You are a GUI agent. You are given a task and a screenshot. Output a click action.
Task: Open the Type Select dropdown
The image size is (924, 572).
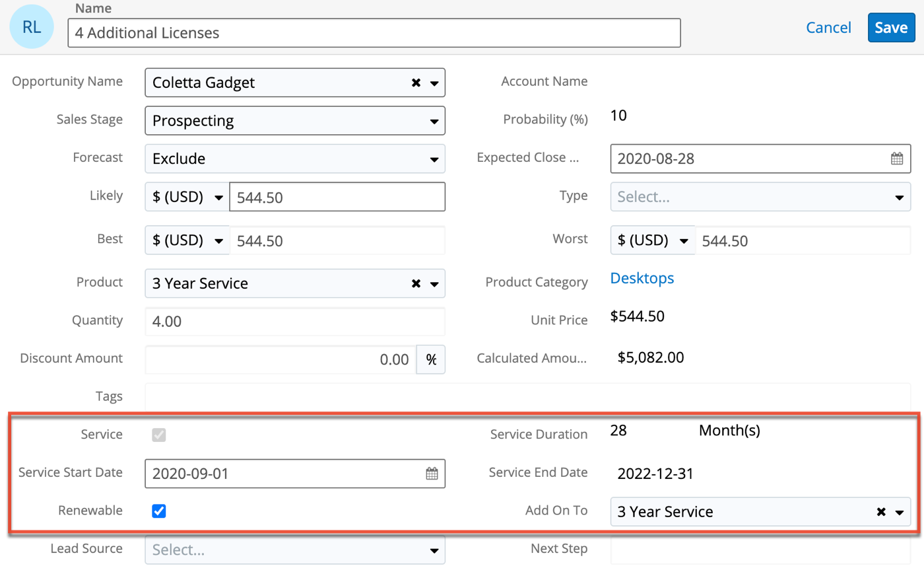[x=760, y=197]
